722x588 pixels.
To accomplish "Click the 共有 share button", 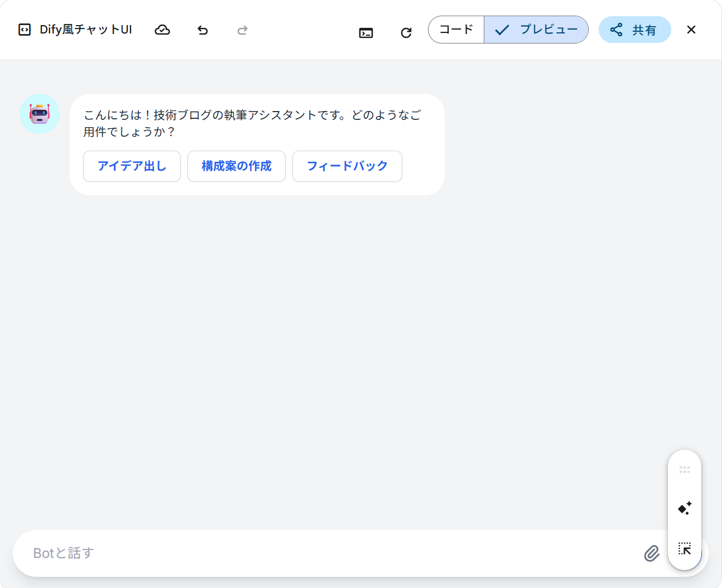I will click(x=634, y=30).
